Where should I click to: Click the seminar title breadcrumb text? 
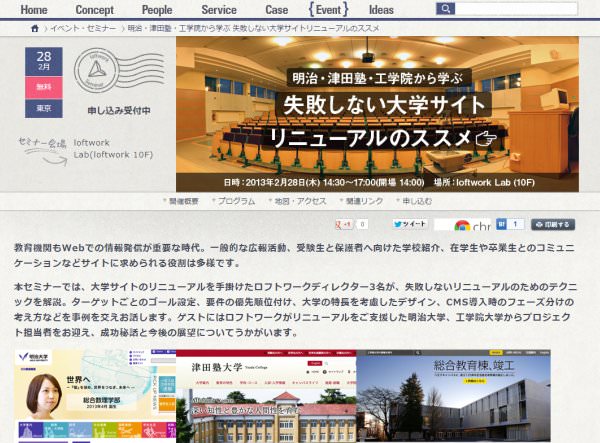click(253, 28)
